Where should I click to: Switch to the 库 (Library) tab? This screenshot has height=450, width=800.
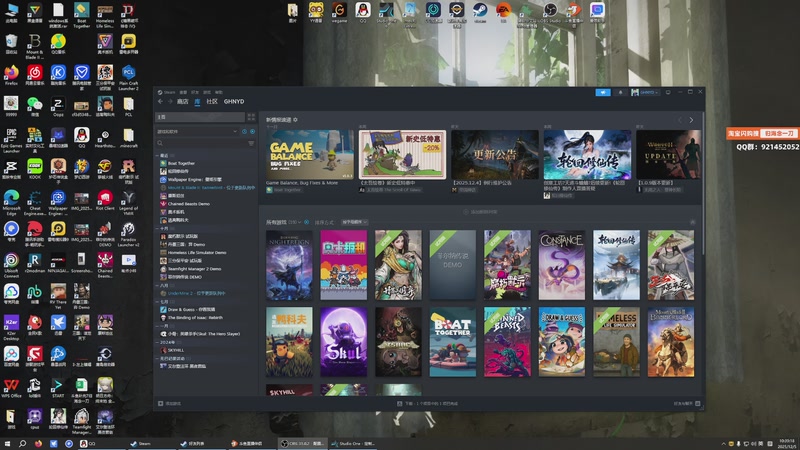click(197, 102)
